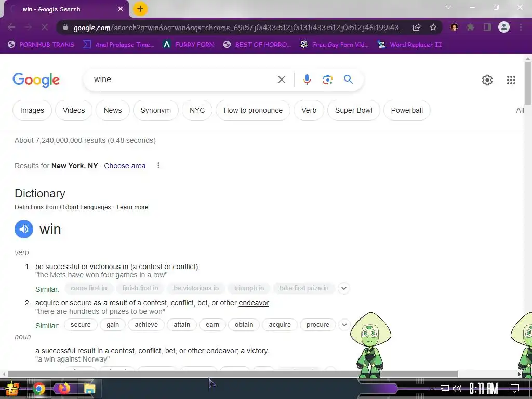Screen dimensions: 532x399
Task: Open Google quick settings gear
Action: (x=487, y=80)
